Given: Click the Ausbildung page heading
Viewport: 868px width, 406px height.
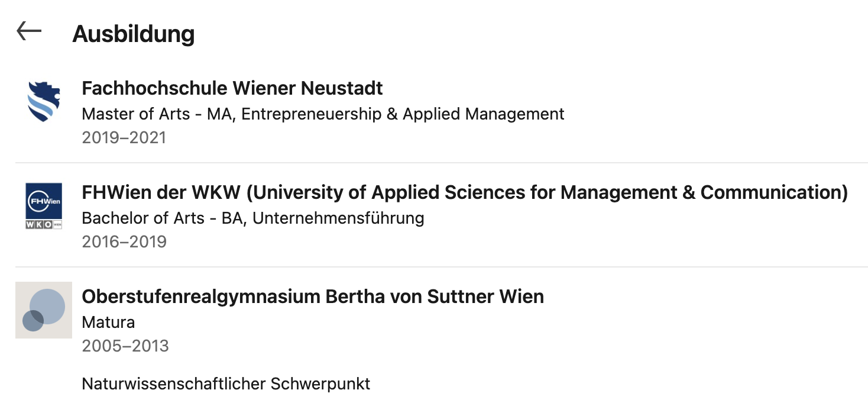Looking at the screenshot, I should click(x=133, y=34).
